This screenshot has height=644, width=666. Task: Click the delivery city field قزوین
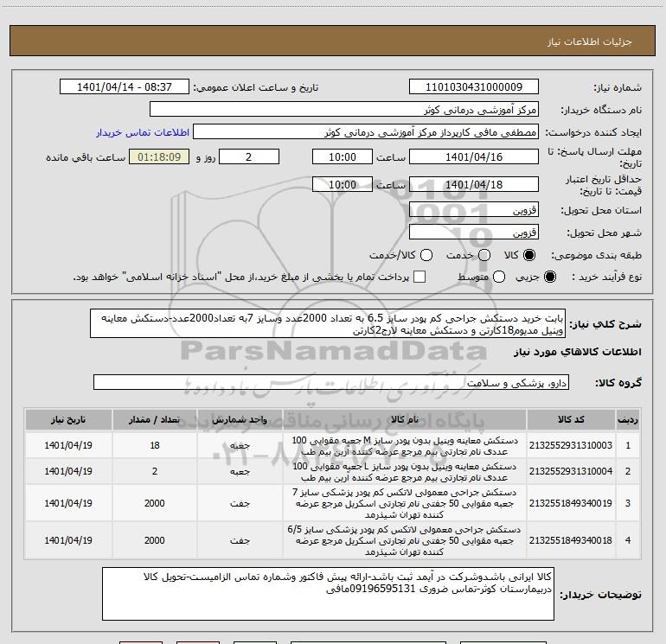pos(474,232)
